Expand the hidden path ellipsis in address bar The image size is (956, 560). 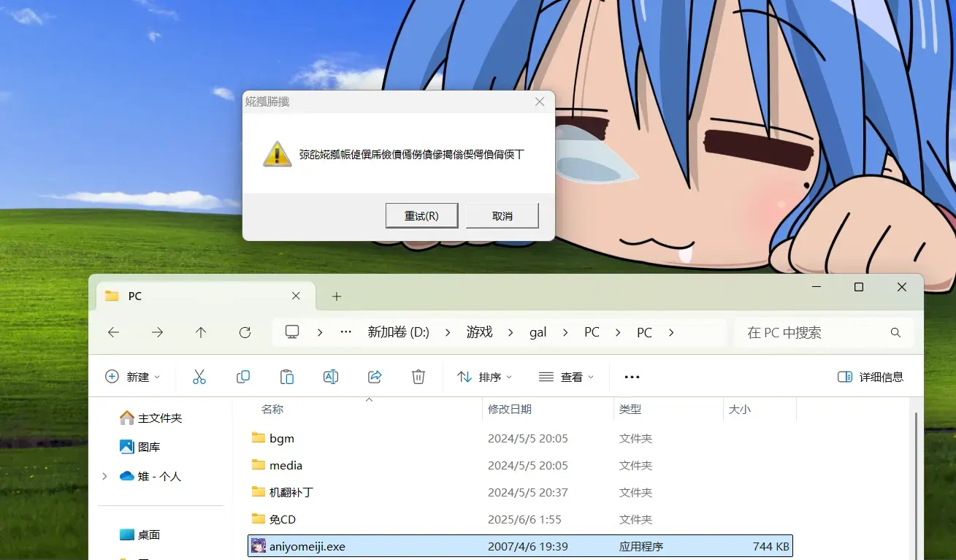pos(346,332)
